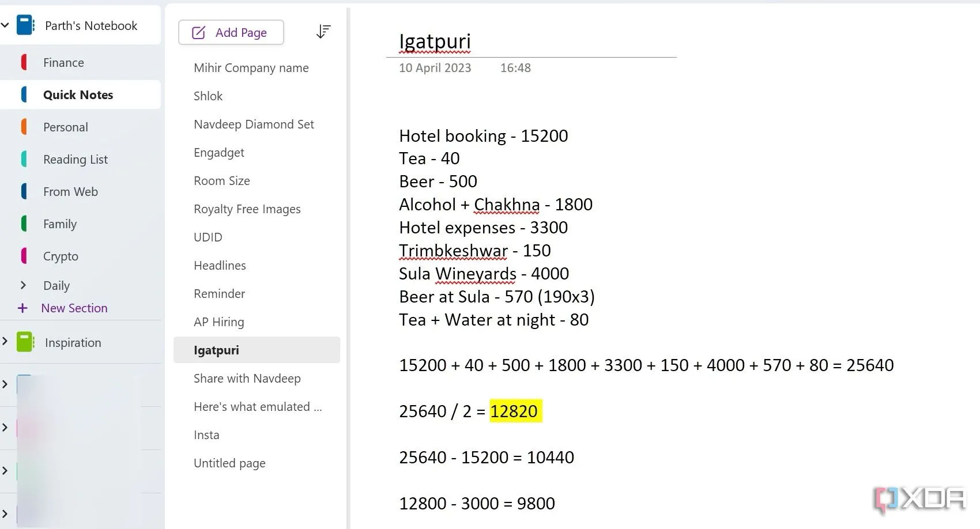Click the Inspiration green notebook icon

pyautogui.click(x=26, y=342)
